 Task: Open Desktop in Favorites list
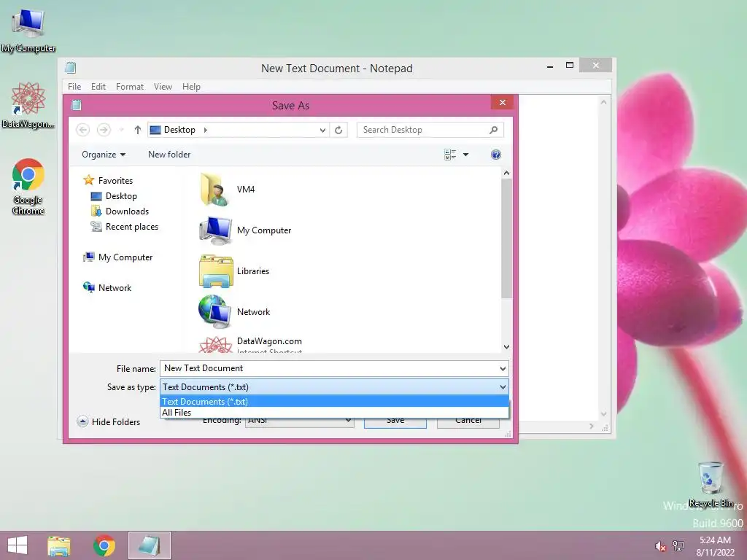(121, 195)
